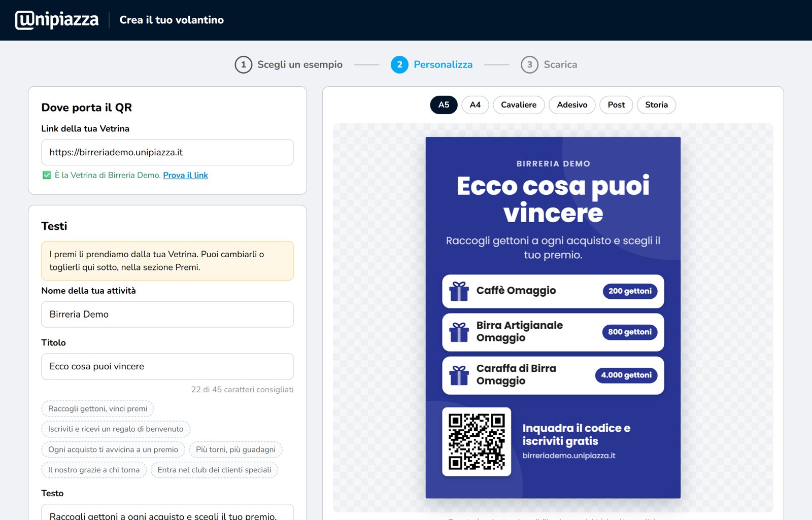
Task: Click the Caffè Omaggio prize name
Action: click(x=516, y=291)
